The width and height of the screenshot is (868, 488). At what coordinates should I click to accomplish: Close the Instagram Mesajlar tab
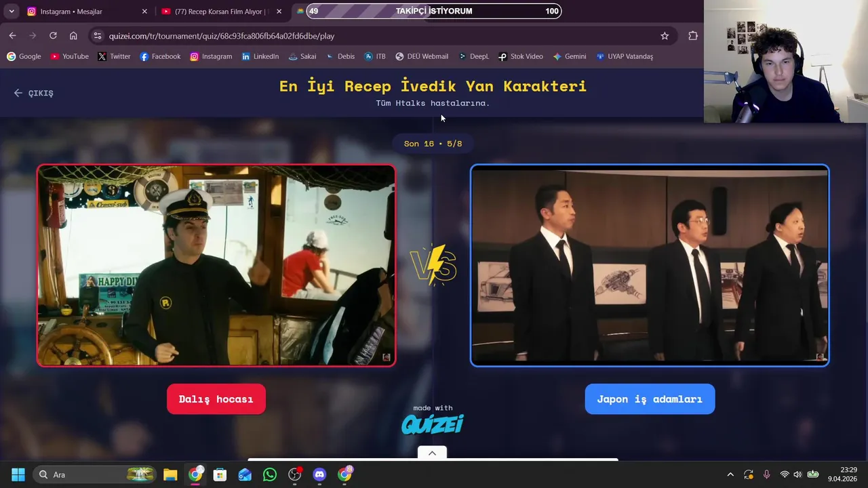pyautogui.click(x=144, y=12)
